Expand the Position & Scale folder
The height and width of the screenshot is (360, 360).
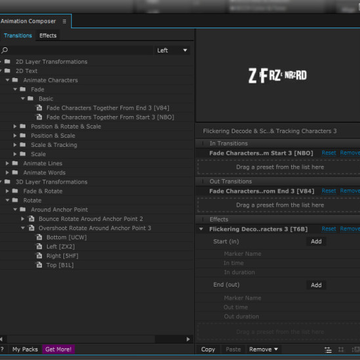coord(15,136)
